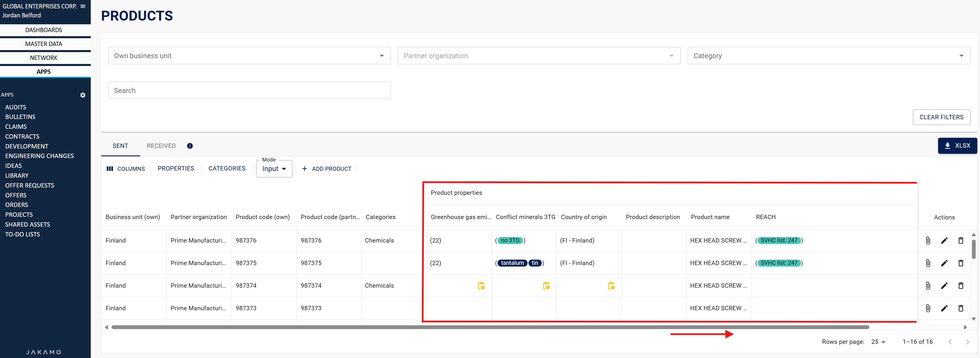This screenshot has height=358, width=980.
Task: Open the MASTER DATA menu section
Action: pos(44,44)
